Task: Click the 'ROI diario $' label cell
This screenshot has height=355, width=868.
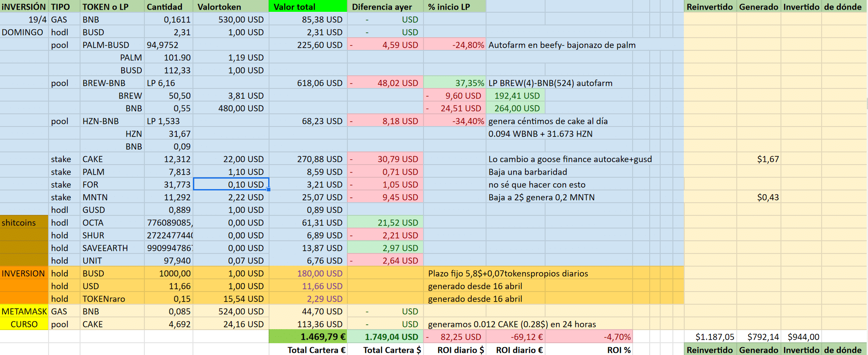Action: 455,349
